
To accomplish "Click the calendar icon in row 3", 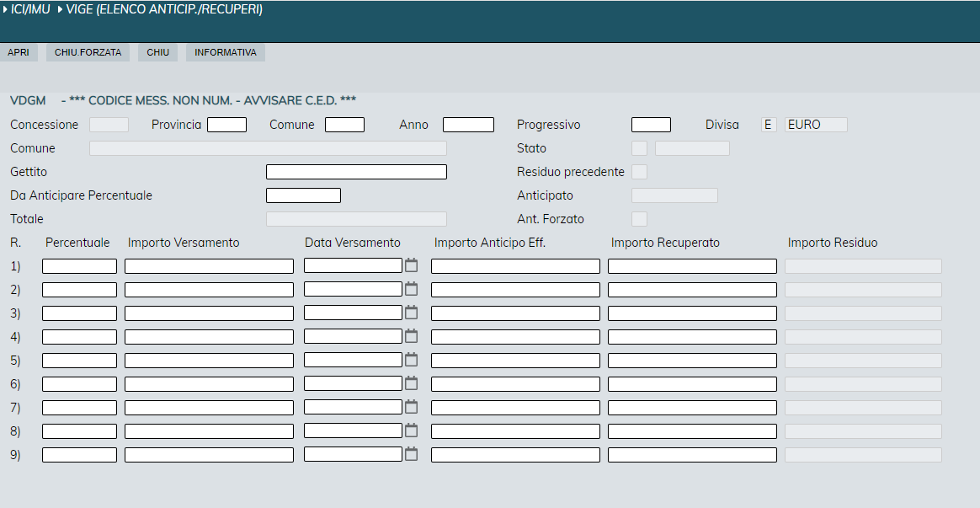I will pos(411,313).
